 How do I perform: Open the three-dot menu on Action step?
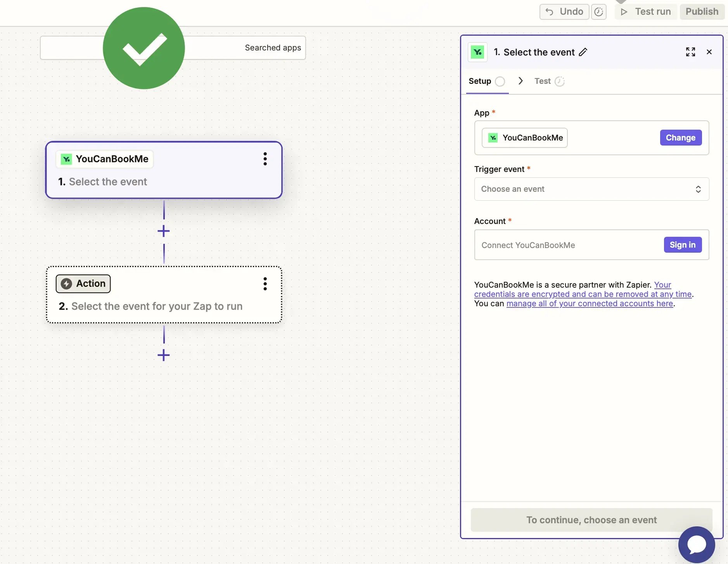pos(265,284)
